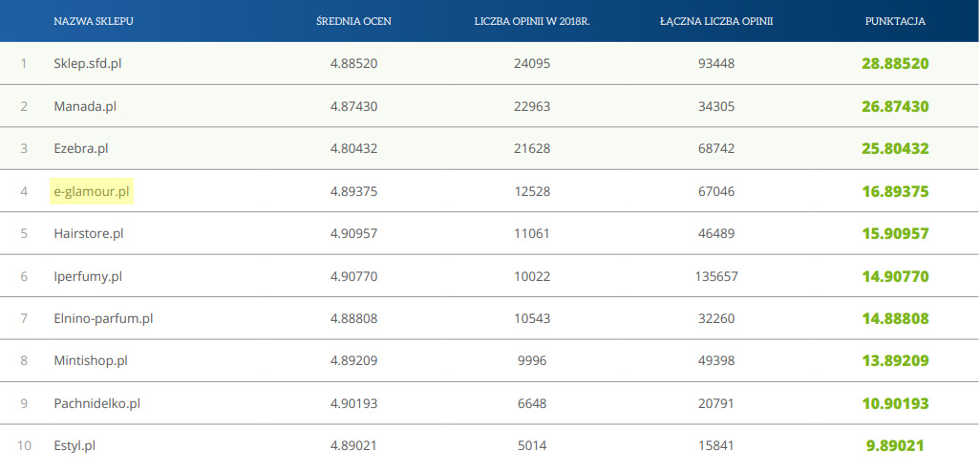Image resolution: width=980 pixels, height=470 pixels.
Task: Click the NAZWA SKLEPU column header
Action: coord(94,21)
